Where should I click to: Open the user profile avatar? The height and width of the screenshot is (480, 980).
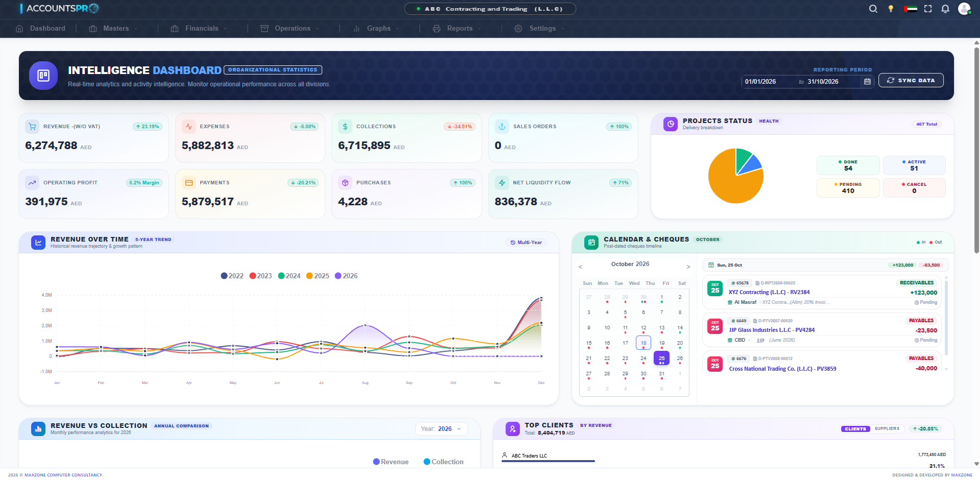964,9
